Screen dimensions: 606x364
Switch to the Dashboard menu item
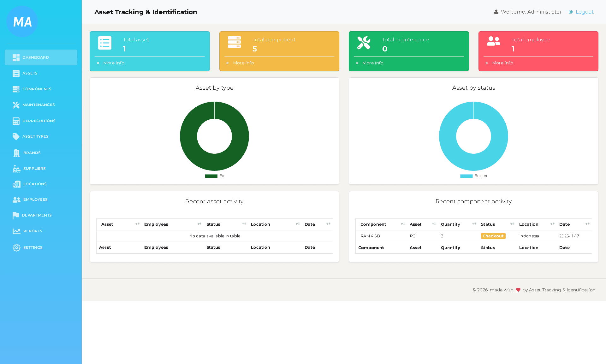35,57
